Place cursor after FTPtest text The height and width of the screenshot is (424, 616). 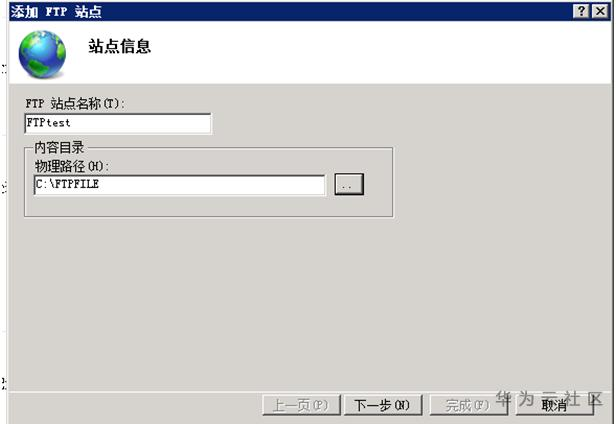72,124
